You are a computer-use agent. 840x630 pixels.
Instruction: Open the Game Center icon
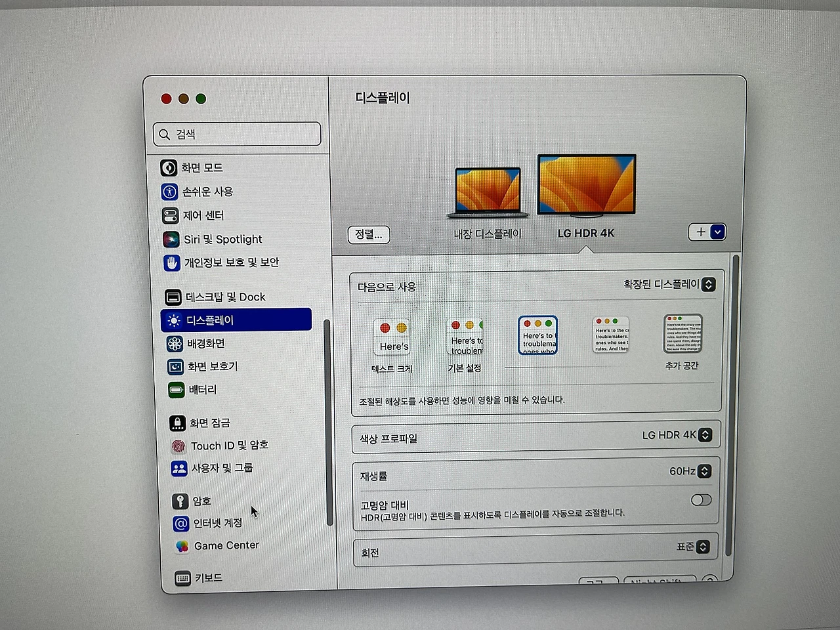[182, 546]
